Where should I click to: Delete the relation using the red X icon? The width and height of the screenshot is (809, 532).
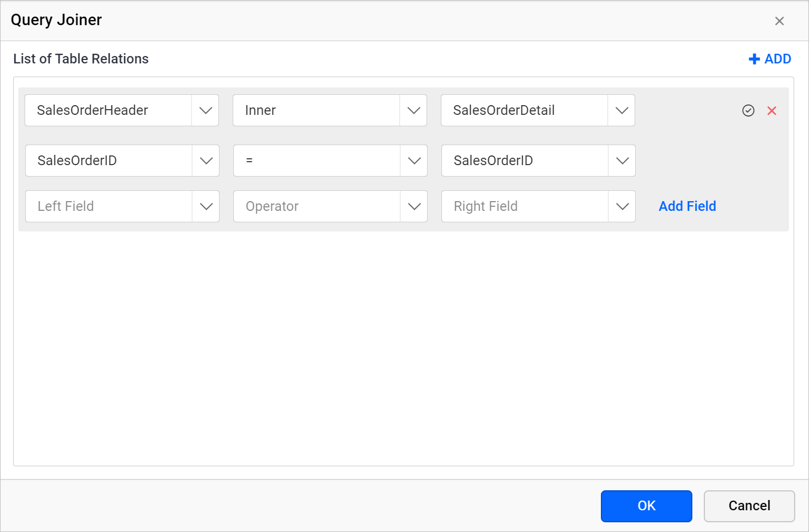tap(772, 111)
